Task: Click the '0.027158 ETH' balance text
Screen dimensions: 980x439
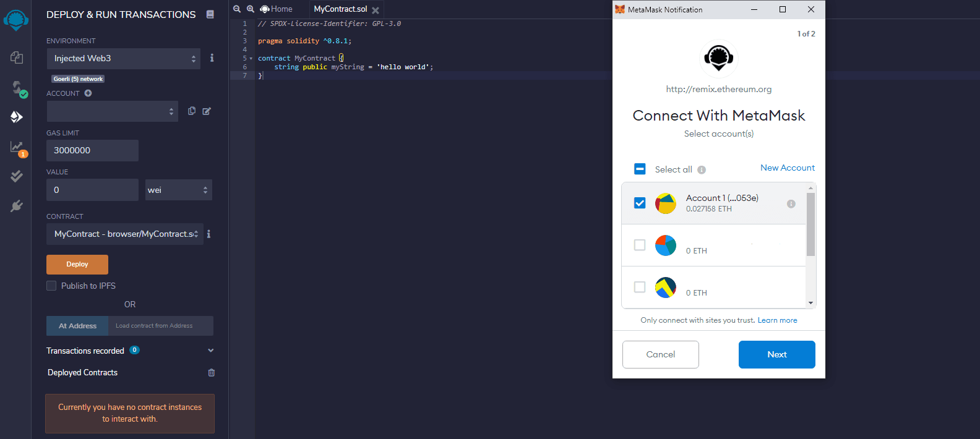Action: coord(709,209)
